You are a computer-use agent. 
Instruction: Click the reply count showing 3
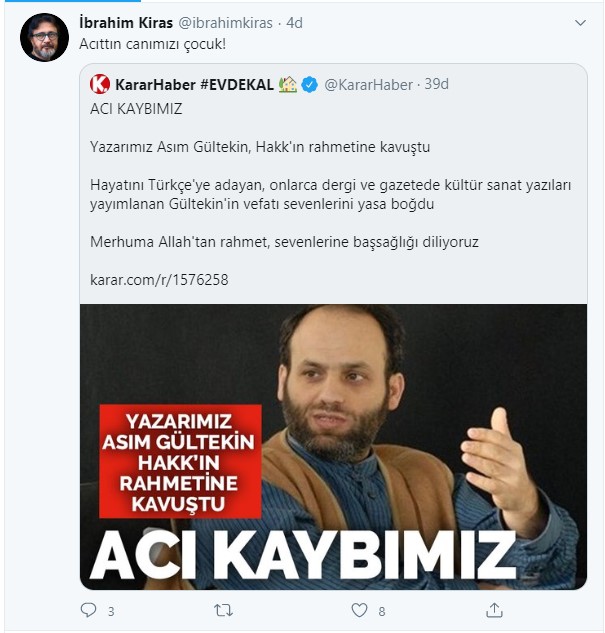[111, 612]
